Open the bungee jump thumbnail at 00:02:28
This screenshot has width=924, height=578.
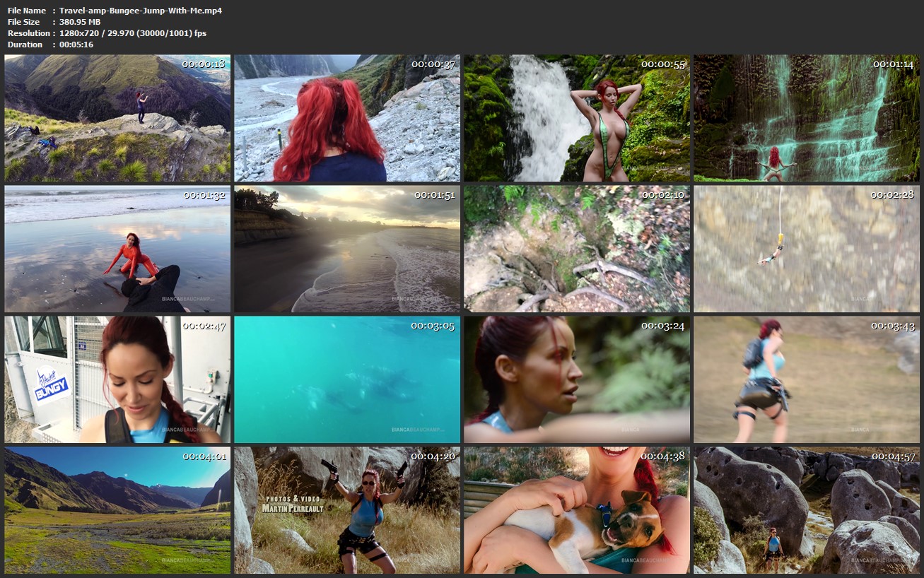[807, 249]
